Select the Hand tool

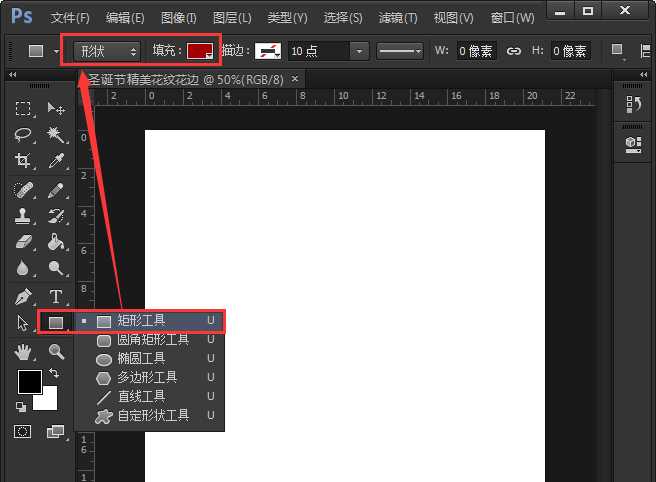pyautogui.click(x=23, y=352)
